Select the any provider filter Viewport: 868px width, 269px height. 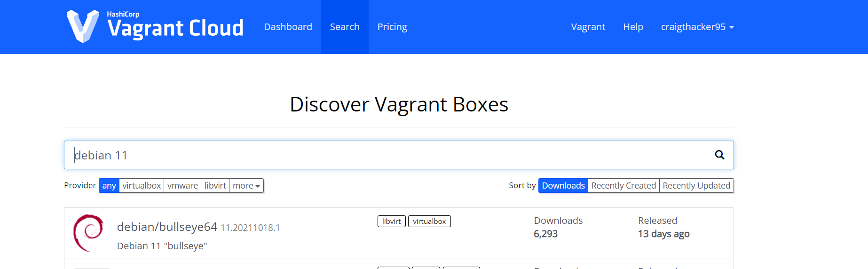pyautogui.click(x=109, y=186)
